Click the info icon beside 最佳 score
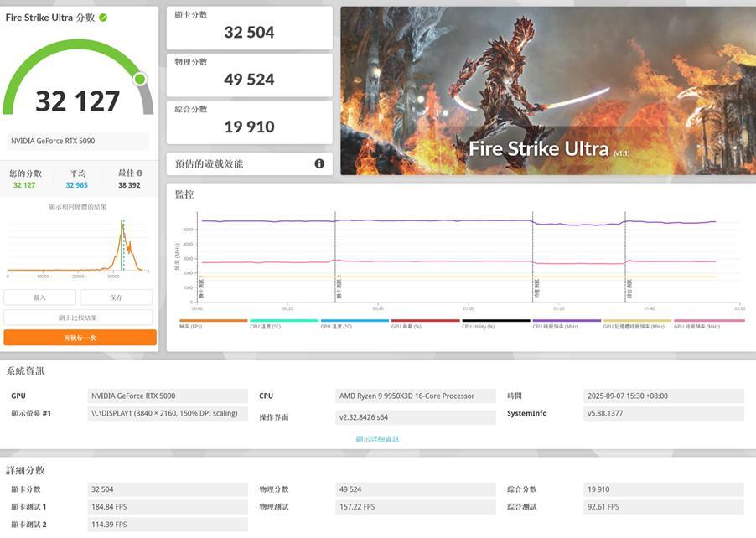Viewport: 756px width, 538px height. coord(137,173)
